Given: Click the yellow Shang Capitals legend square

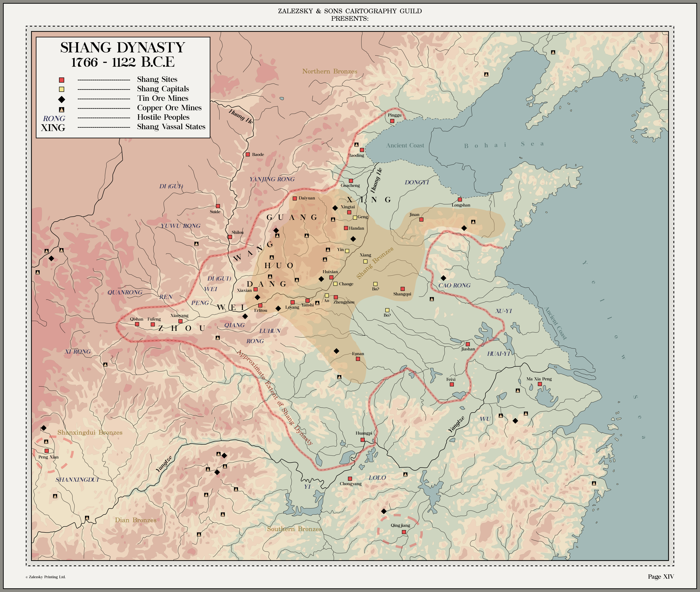Looking at the screenshot, I should click(x=62, y=89).
